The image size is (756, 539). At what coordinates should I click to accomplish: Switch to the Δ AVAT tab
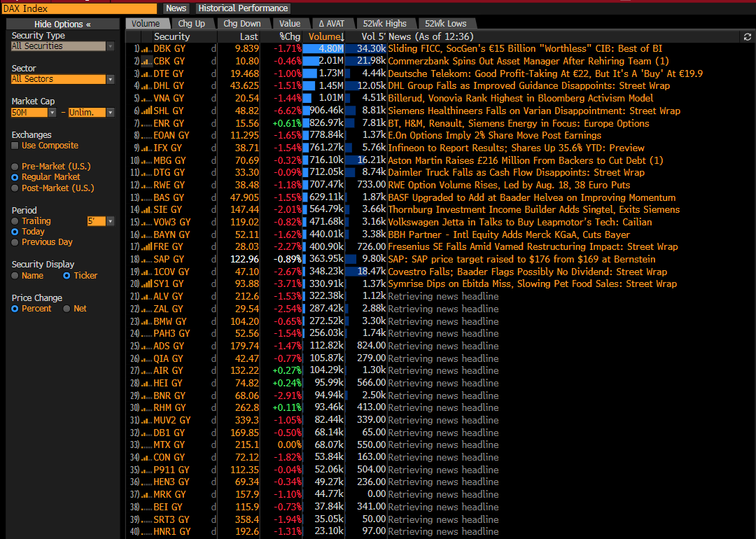[331, 24]
